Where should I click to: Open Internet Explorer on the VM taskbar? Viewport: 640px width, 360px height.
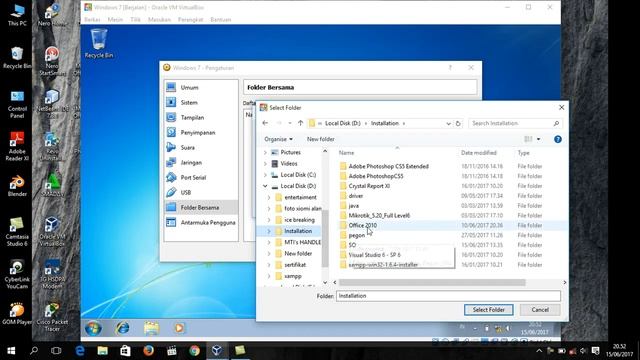coord(122,328)
